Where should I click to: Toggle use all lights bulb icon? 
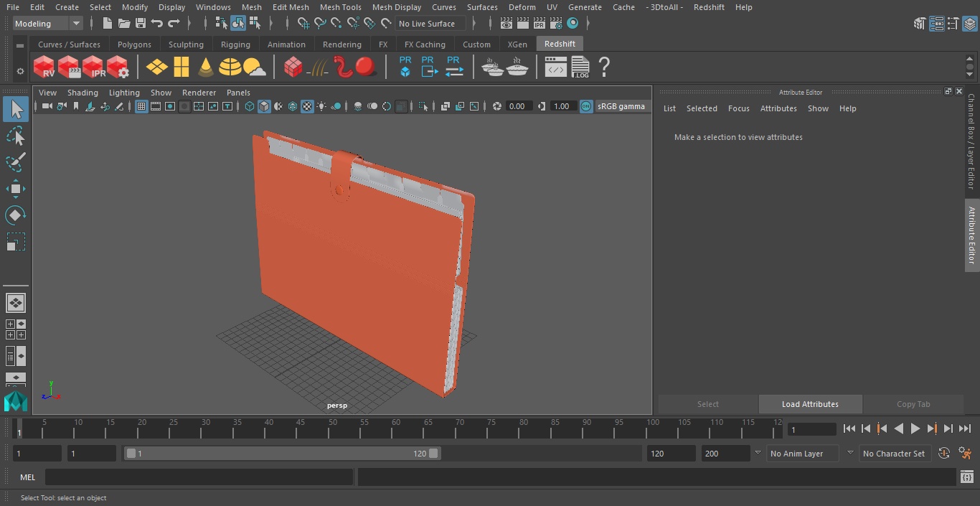coord(321,106)
